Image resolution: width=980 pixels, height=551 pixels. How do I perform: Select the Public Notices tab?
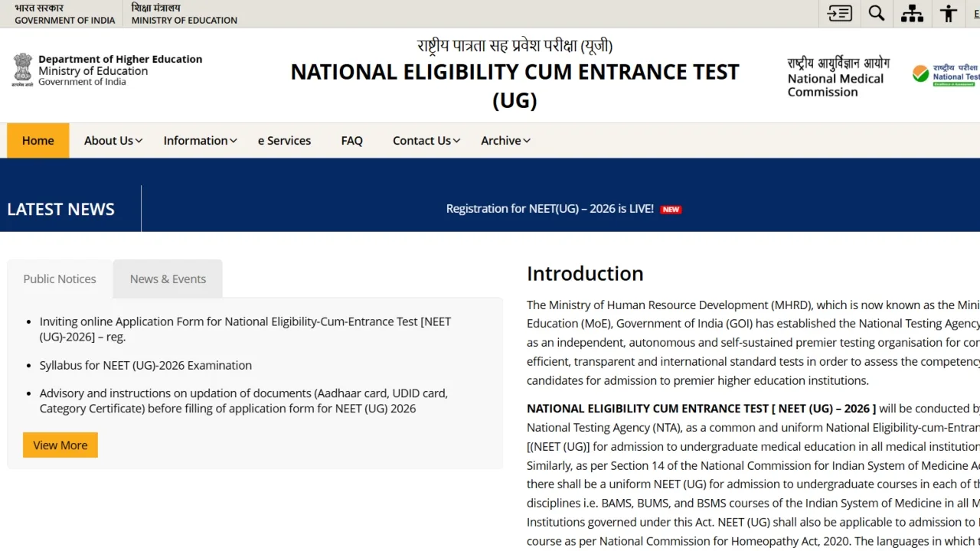pos(59,279)
